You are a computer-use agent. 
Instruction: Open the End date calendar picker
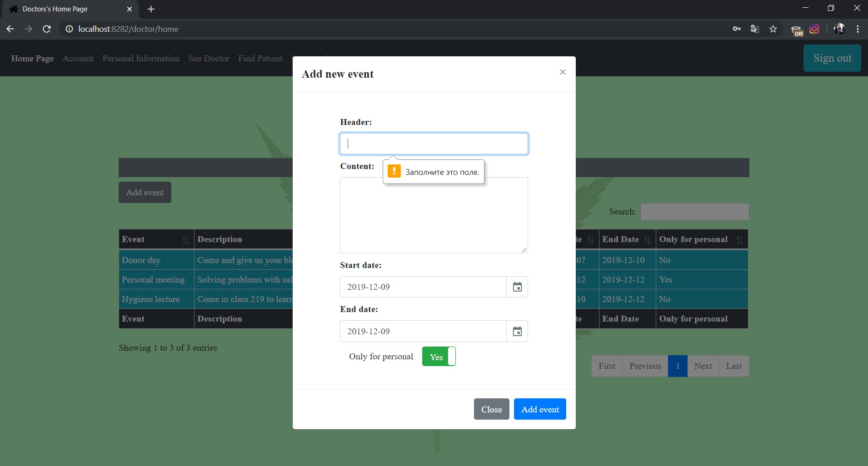coord(517,332)
